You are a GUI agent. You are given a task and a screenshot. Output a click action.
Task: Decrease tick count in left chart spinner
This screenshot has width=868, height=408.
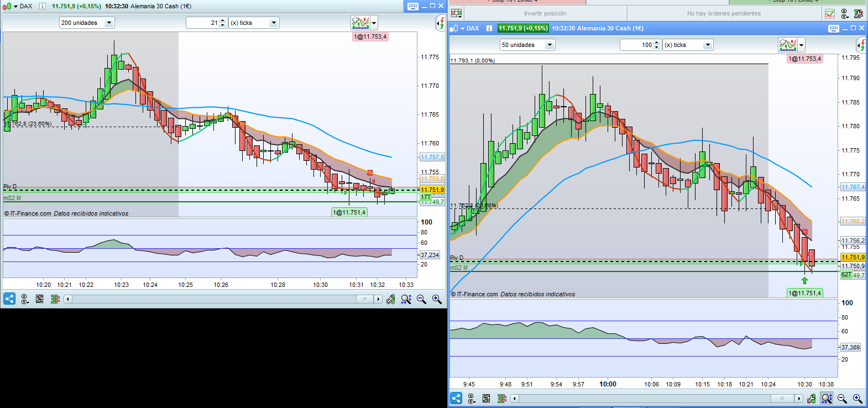223,25
